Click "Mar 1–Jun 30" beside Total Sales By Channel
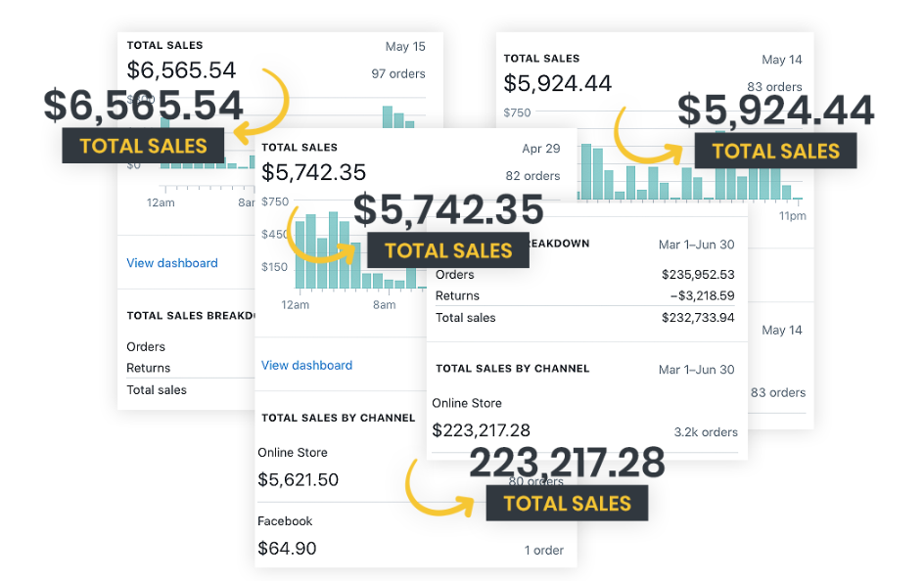924x581 pixels. click(697, 370)
